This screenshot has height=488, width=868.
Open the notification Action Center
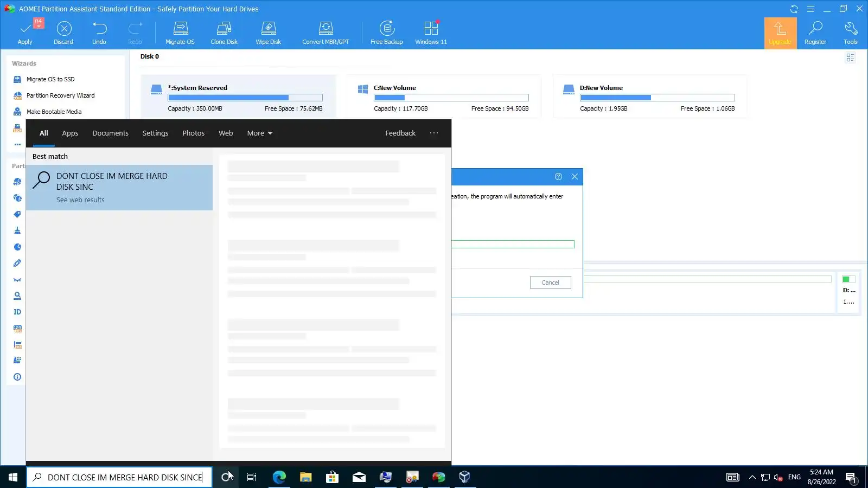[851, 477]
